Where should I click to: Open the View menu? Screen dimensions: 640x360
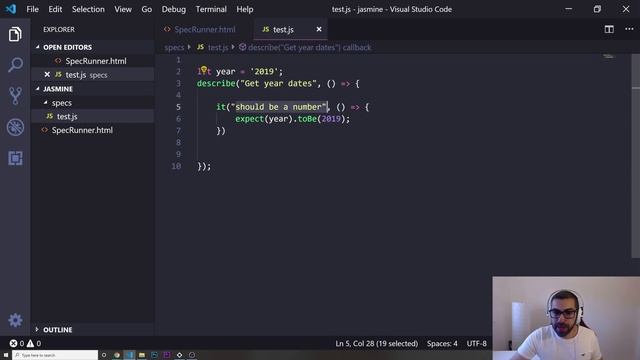123,9
